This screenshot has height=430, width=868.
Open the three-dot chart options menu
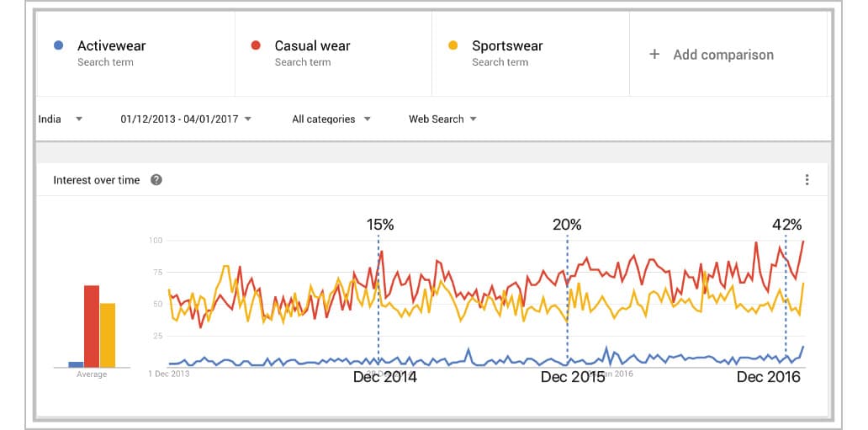click(x=807, y=180)
